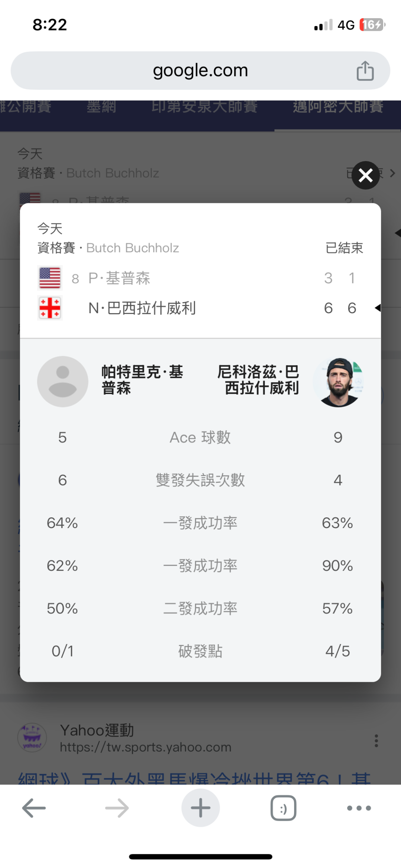Tap 帕特里克·基普森 placeholder avatar
The image size is (401, 868).
(63, 381)
